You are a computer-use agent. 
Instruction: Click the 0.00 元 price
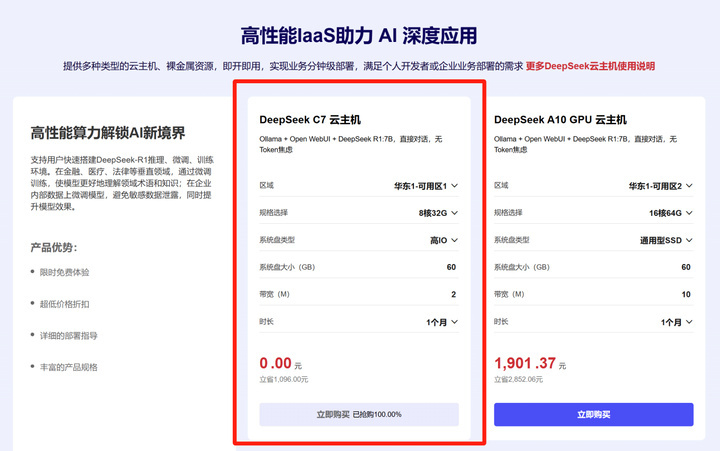coord(281,363)
